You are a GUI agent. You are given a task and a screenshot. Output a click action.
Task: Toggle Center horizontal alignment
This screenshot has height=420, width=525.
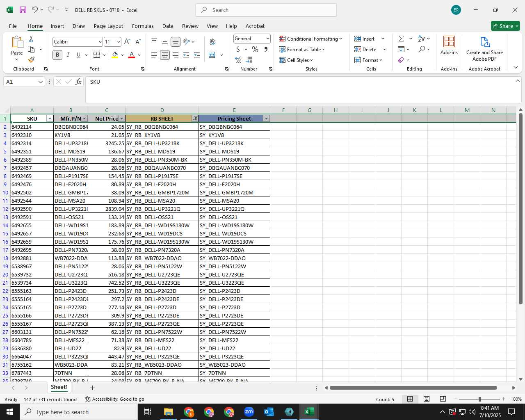click(x=165, y=55)
